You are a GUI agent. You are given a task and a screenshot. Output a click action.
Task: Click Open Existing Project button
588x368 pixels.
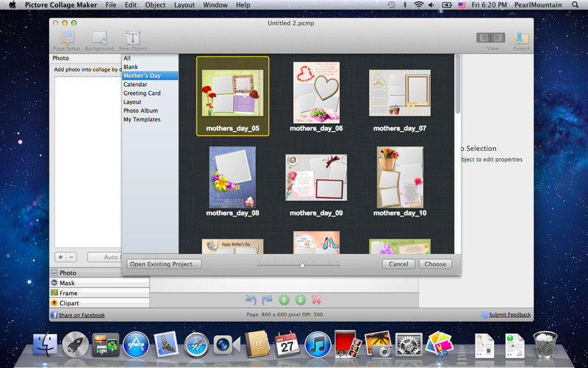(x=164, y=263)
